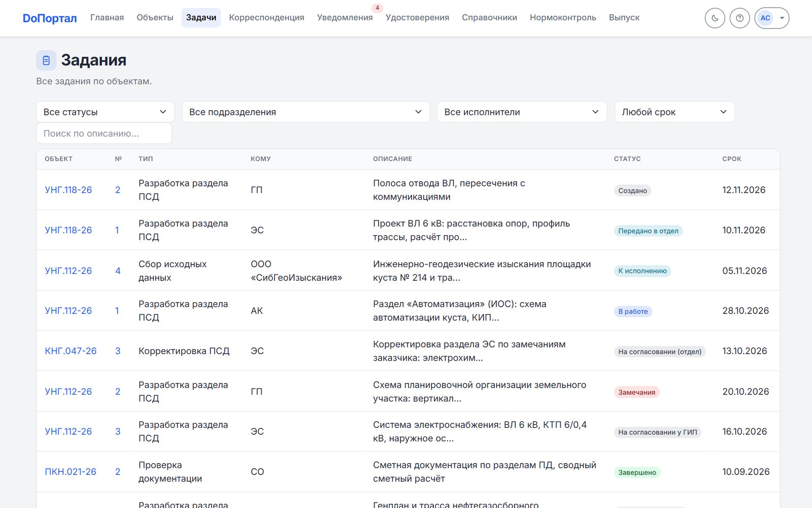This screenshot has height=508, width=812.
Task: Focus the Поиск по описанию search field
Action: click(x=104, y=134)
